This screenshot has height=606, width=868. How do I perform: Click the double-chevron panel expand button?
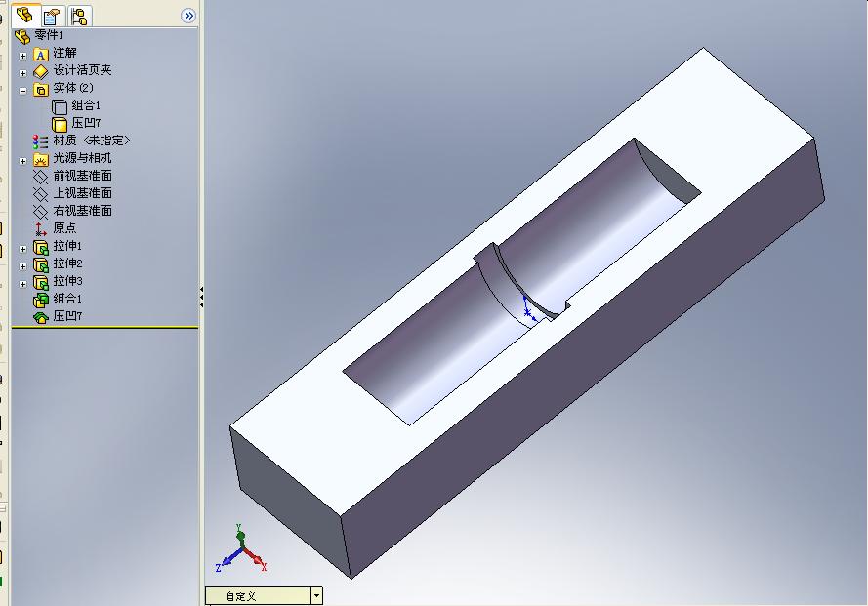[x=188, y=16]
